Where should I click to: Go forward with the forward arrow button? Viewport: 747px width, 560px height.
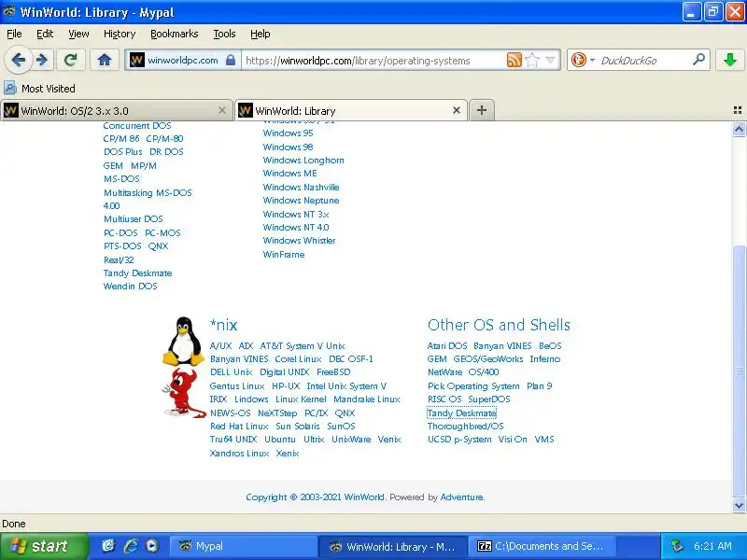tap(42, 60)
